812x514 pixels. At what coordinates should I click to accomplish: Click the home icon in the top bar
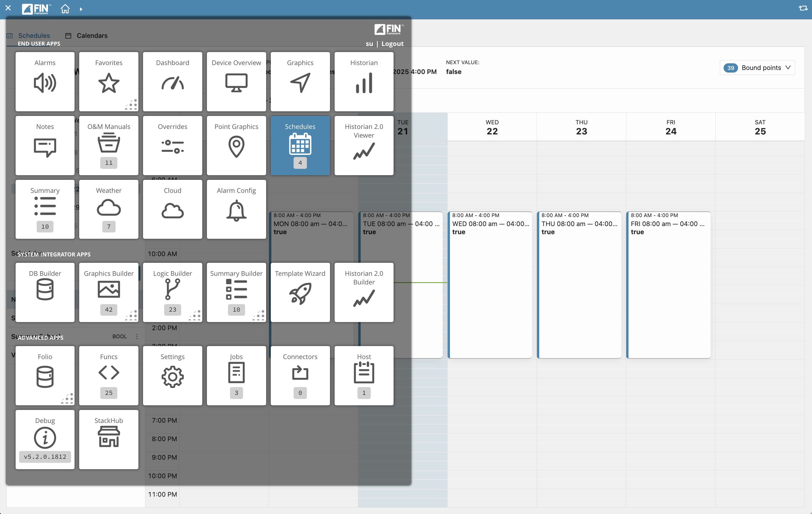65,8
